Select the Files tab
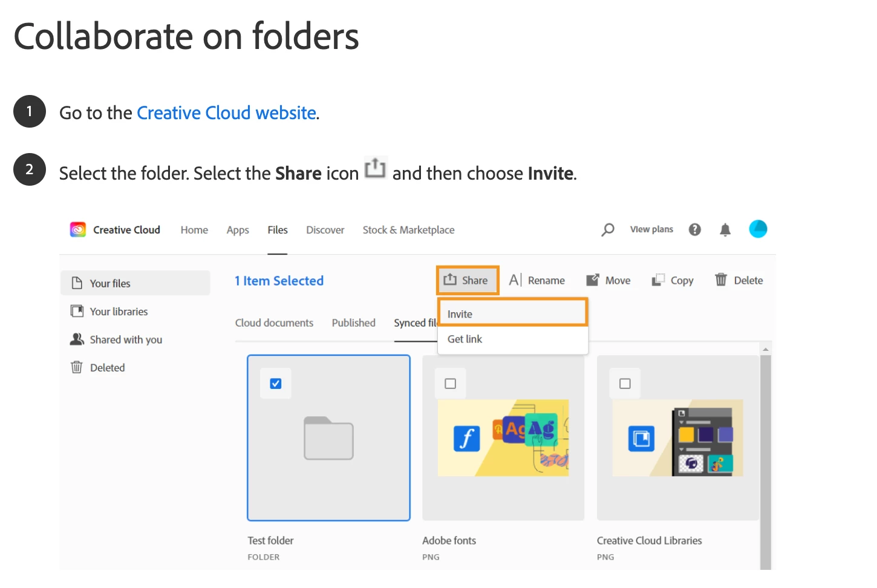This screenshot has height=588, width=877. (x=278, y=230)
